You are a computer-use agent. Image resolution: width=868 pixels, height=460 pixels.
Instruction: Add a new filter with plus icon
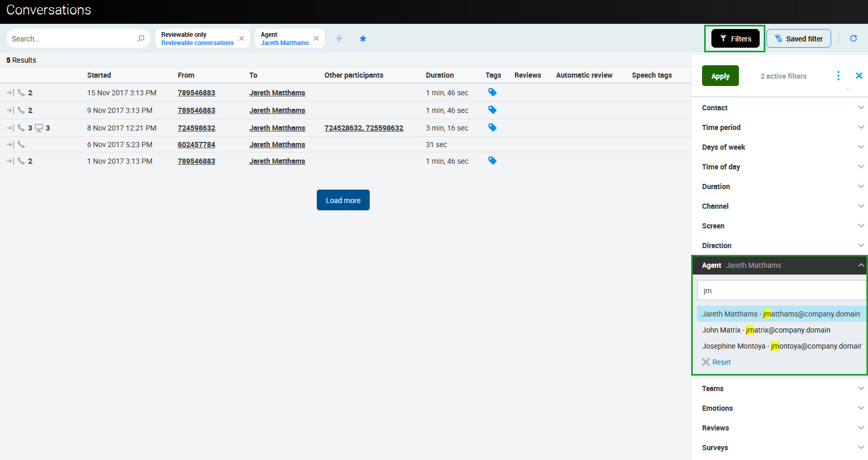tap(339, 38)
